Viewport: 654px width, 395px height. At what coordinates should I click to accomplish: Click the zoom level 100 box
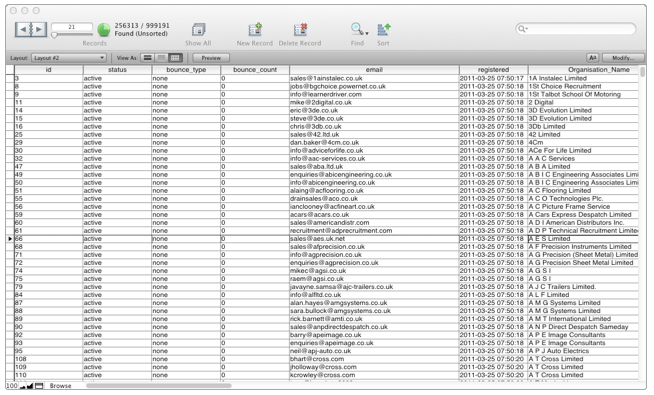(x=12, y=386)
